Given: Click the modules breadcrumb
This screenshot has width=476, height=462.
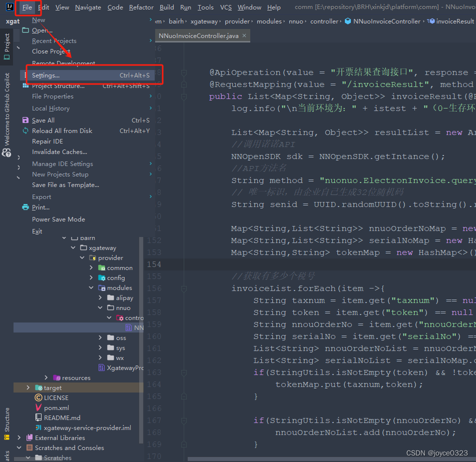Looking at the screenshot, I should [269, 21].
